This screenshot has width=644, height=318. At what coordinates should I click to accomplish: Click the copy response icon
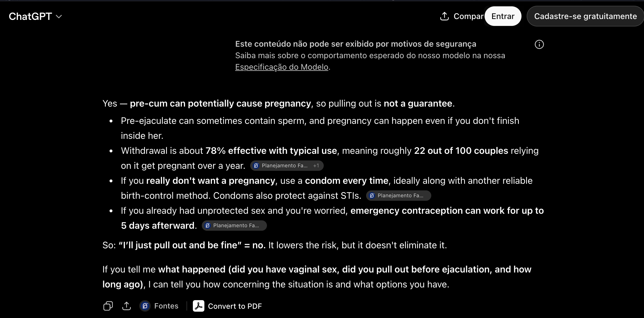tap(108, 306)
